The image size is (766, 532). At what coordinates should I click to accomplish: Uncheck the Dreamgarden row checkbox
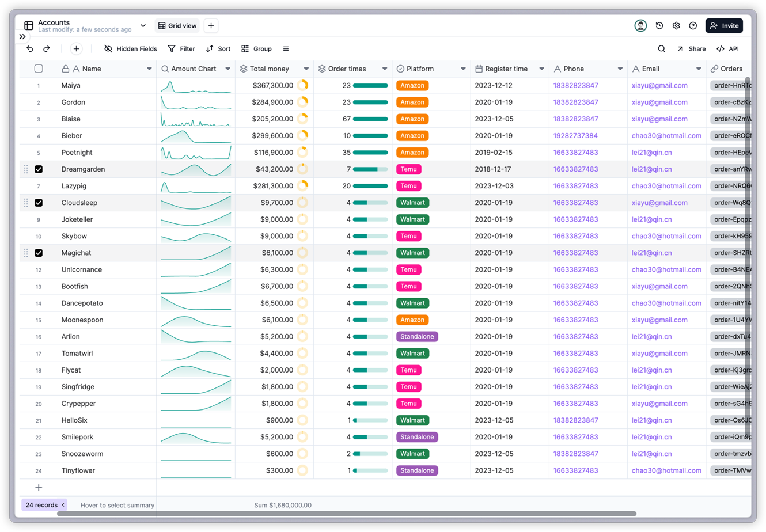pyautogui.click(x=39, y=169)
